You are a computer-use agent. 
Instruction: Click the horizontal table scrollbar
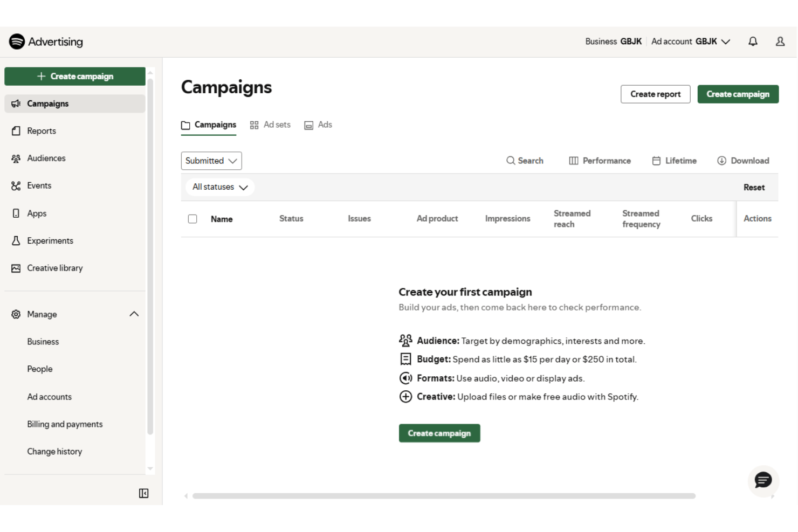(444, 496)
